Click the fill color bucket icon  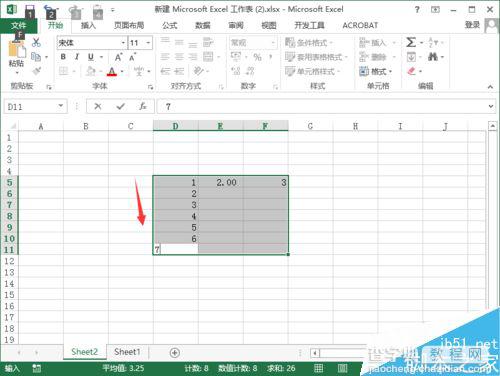(x=91, y=71)
